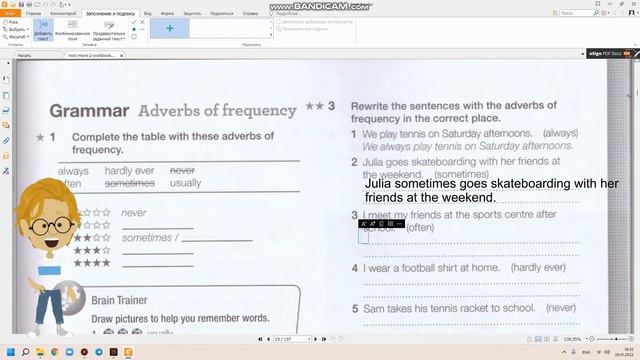Switch to the Защитить ribbon tab
The image size is (640, 360).
192,13
